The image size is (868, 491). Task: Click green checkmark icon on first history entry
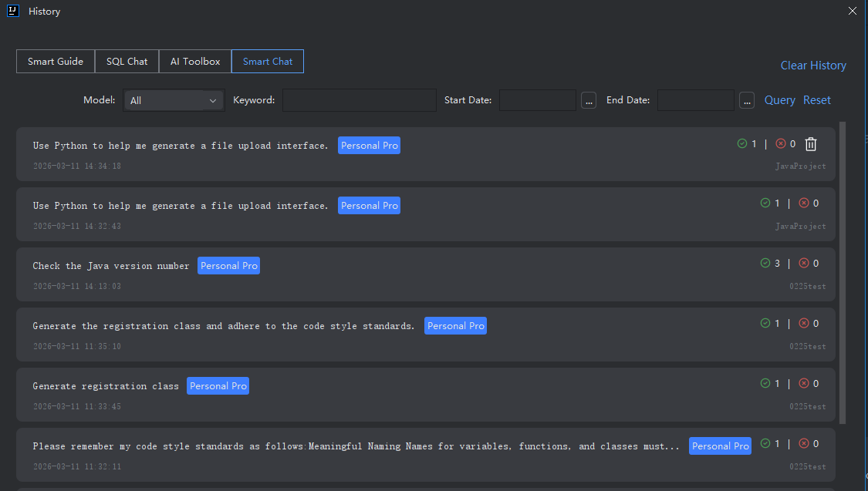(742, 144)
